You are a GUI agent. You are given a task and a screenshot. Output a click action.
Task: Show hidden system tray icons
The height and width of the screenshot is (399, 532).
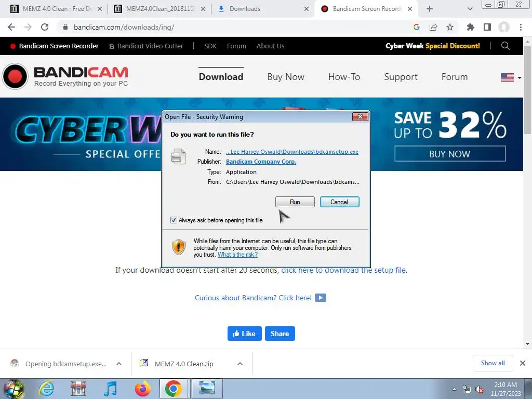[x=454, y=390]
